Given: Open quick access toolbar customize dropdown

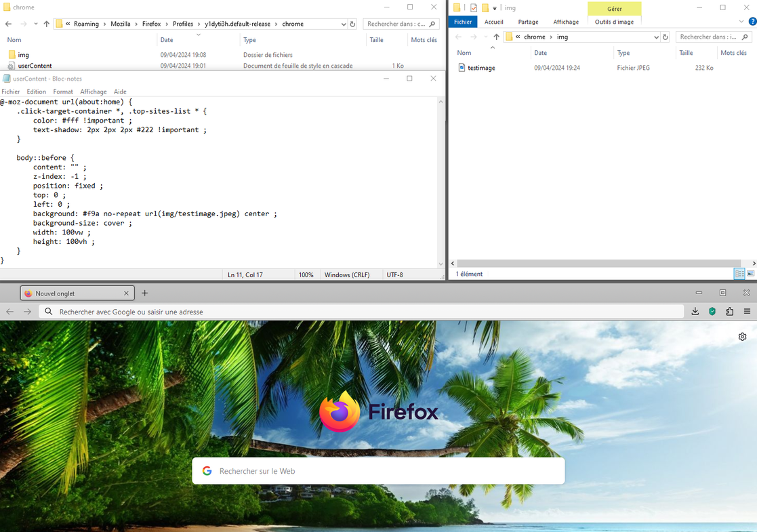Looking at the screenshot, I should point(495,8).
